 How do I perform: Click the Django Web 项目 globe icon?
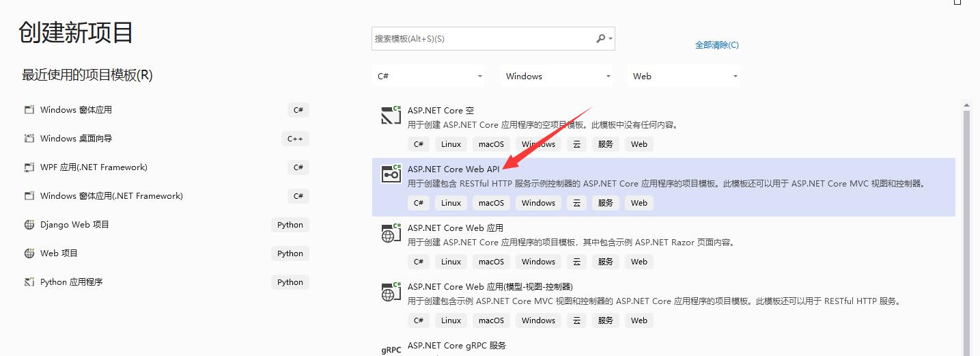point(29,225)
